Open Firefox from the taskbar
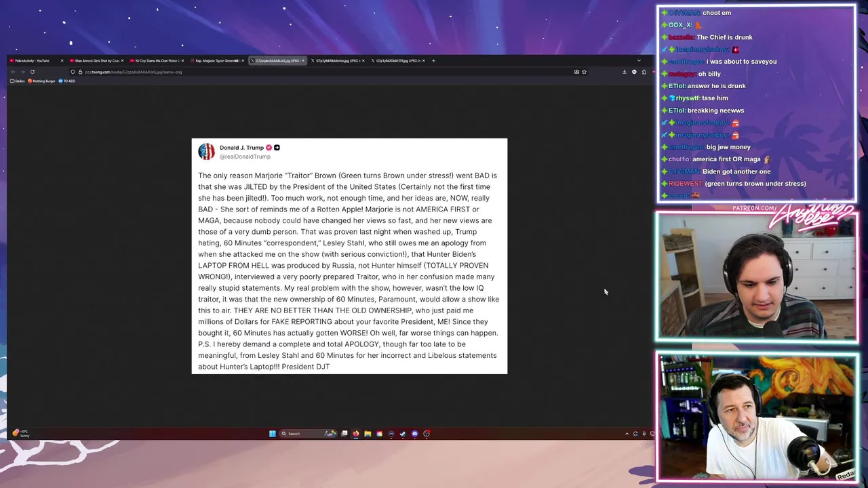The height and width of the screenshot is (488, 868). tap(355, 434)
